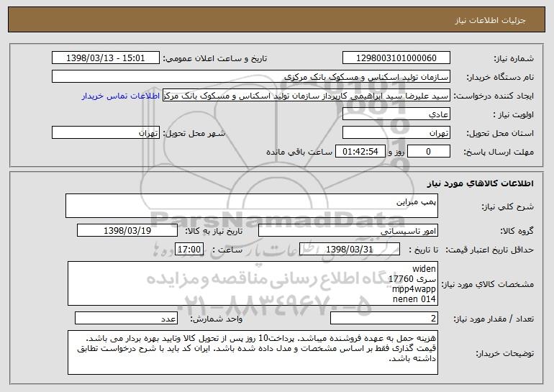Image resolution: width=554 pixels, height=392 pixels.
Task: Click the goods group field امور تاسیساتی
Action: 348,231
